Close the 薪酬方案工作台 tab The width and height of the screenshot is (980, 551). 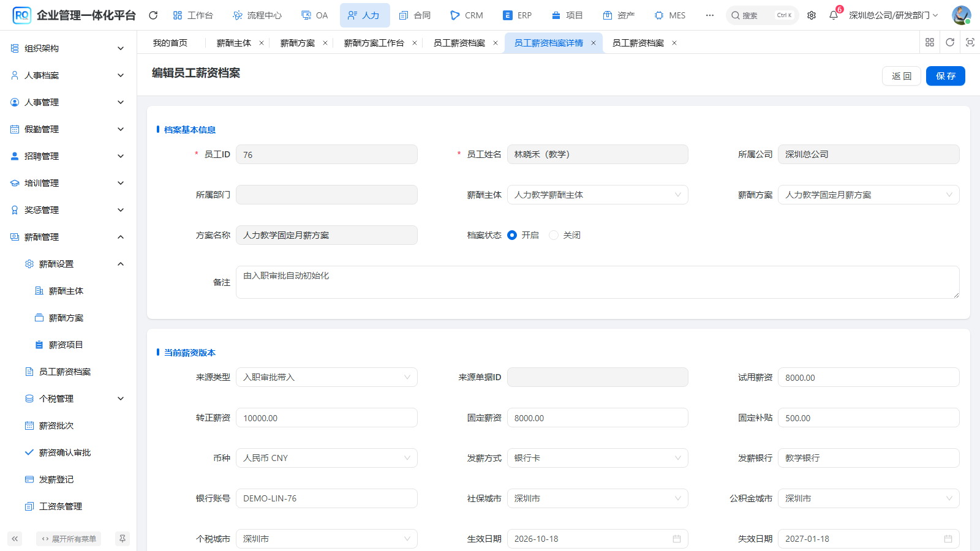pyautogui.click(x=415, y=43)
